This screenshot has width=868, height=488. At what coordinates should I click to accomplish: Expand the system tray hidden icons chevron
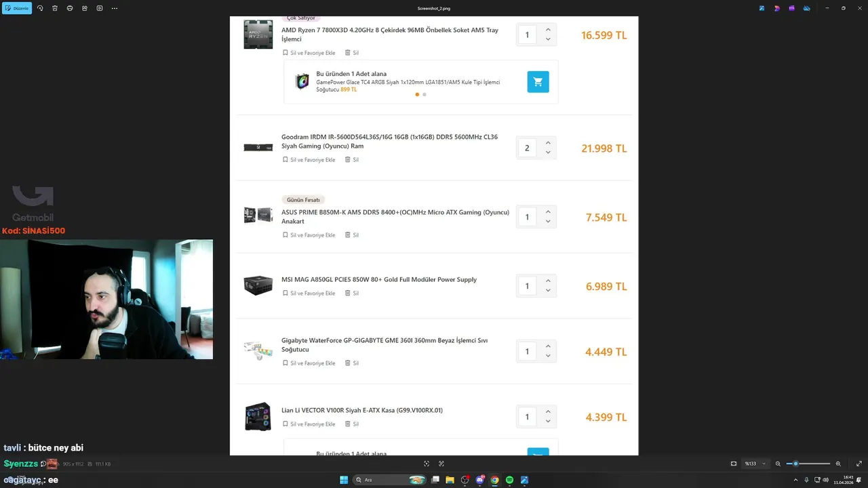click(796, 480)
